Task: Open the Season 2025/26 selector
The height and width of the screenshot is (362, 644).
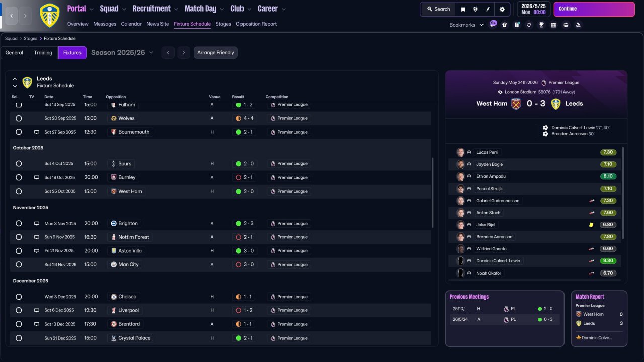Action: click(x=122, y=53)
